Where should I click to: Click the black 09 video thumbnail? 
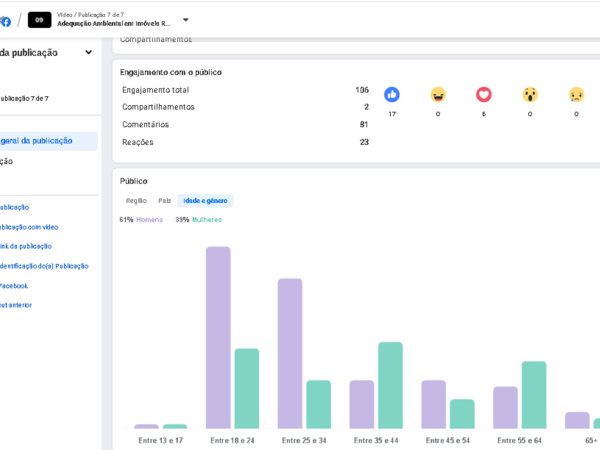(39, 20)
